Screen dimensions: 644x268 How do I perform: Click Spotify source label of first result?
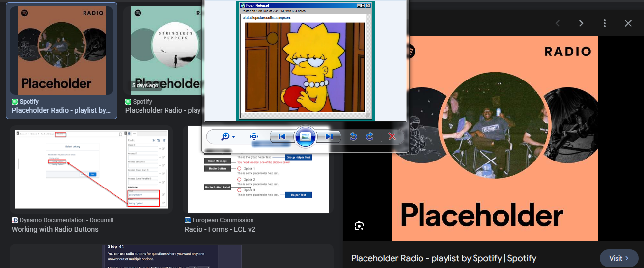click(29, 102)
